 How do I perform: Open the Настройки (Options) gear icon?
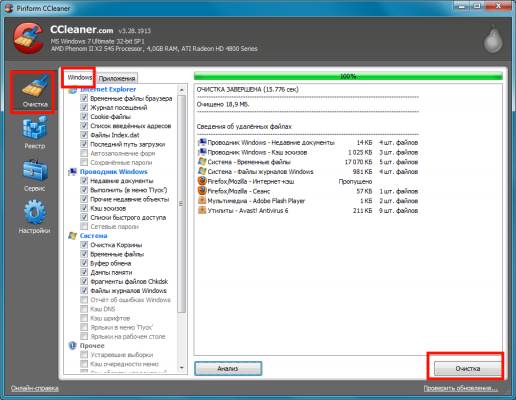(34, 217)
